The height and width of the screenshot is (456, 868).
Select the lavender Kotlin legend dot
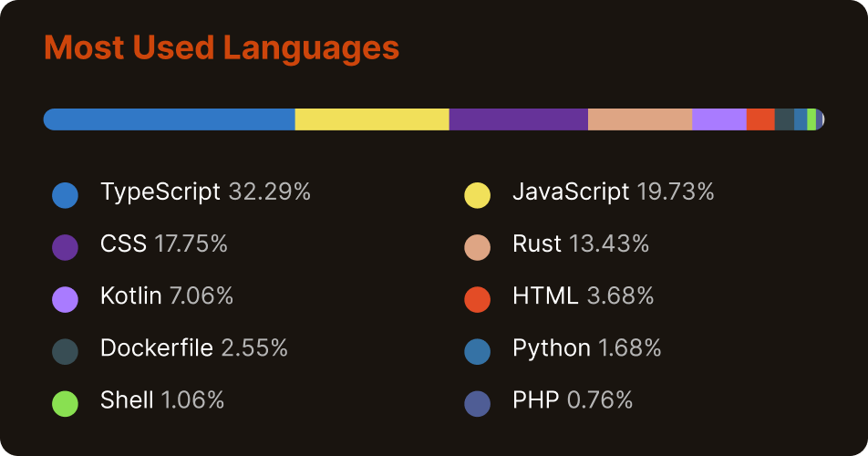(x=66, y=299)
